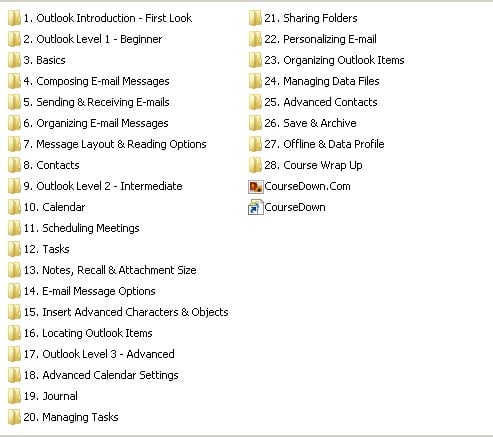The image size is (493, 437).
Task: Select the folder icon for 10. Calendar
Action: click(x=14, y=207)
